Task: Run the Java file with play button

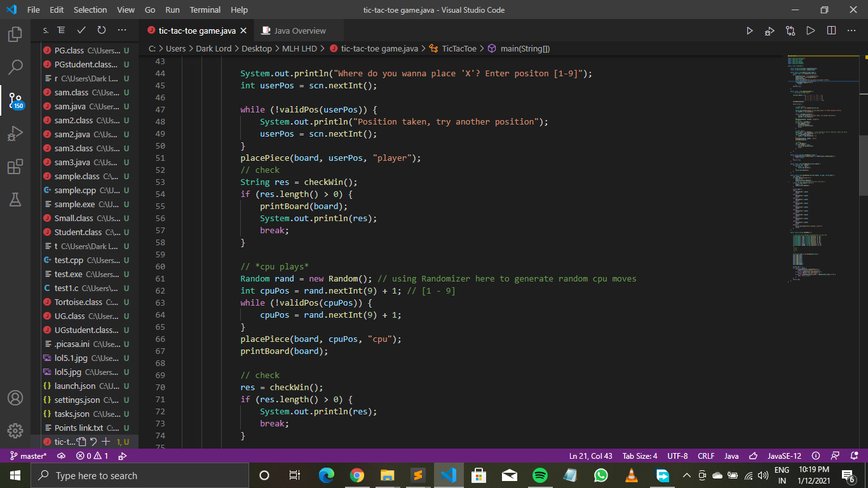Action: click(x=750, y=30)
